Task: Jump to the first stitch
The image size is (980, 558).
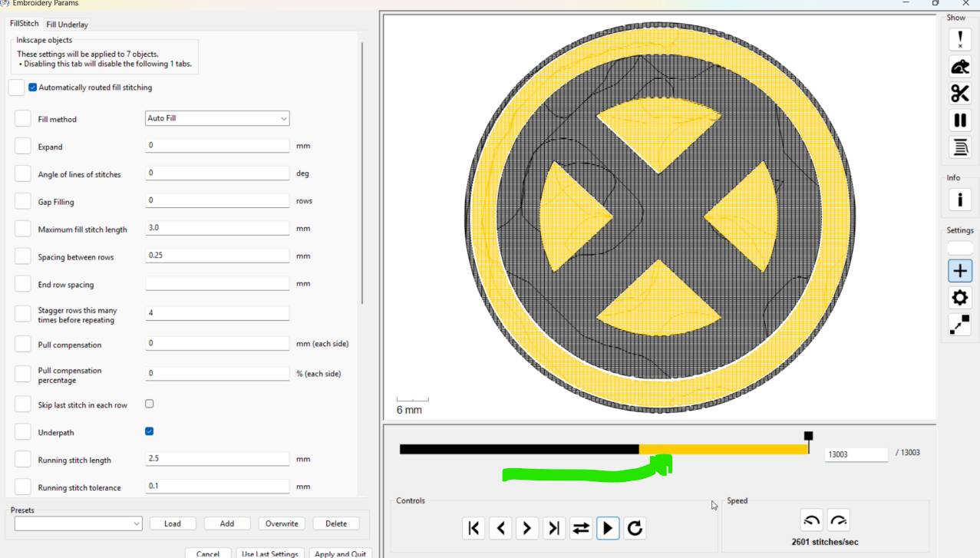Action: (474, 528)
